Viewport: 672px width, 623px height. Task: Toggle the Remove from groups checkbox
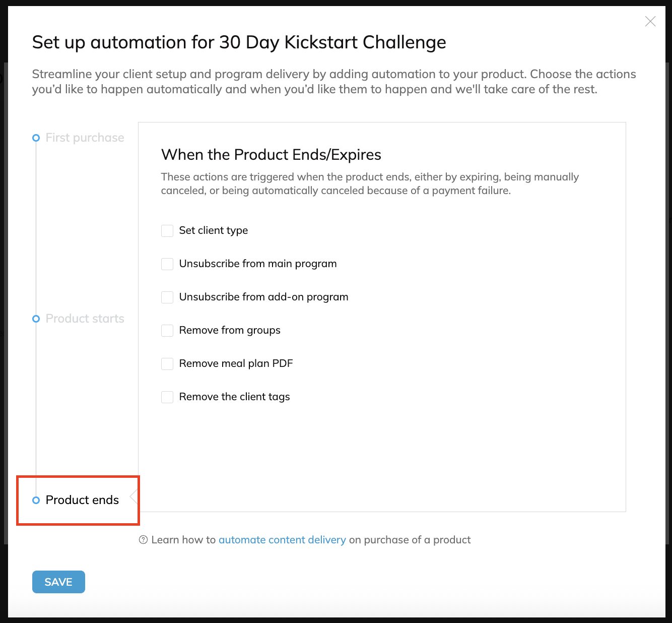(x=167, y=331)
